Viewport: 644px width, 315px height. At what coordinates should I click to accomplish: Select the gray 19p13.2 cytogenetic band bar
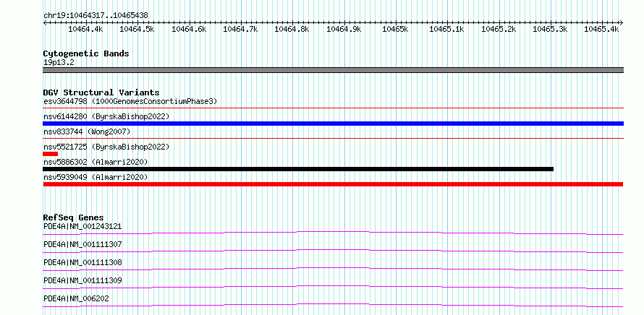click(x=333, y=70)
